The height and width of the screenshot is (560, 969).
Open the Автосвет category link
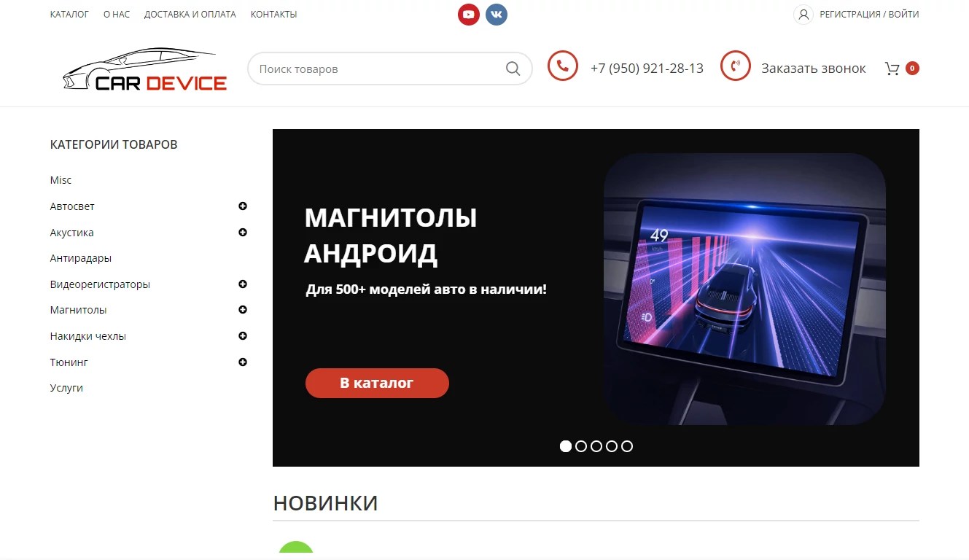[72, 206]
